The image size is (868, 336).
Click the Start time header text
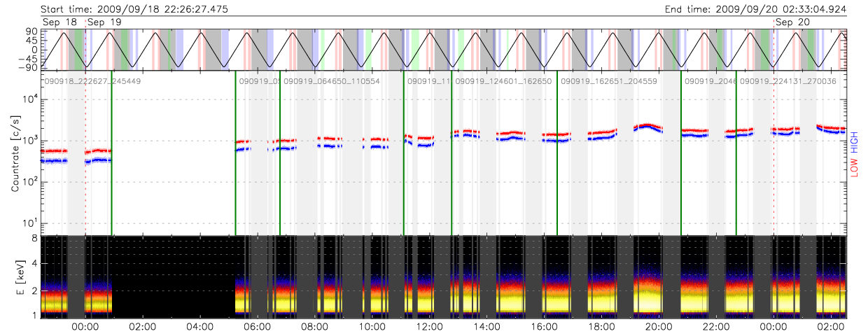[134, 9]
